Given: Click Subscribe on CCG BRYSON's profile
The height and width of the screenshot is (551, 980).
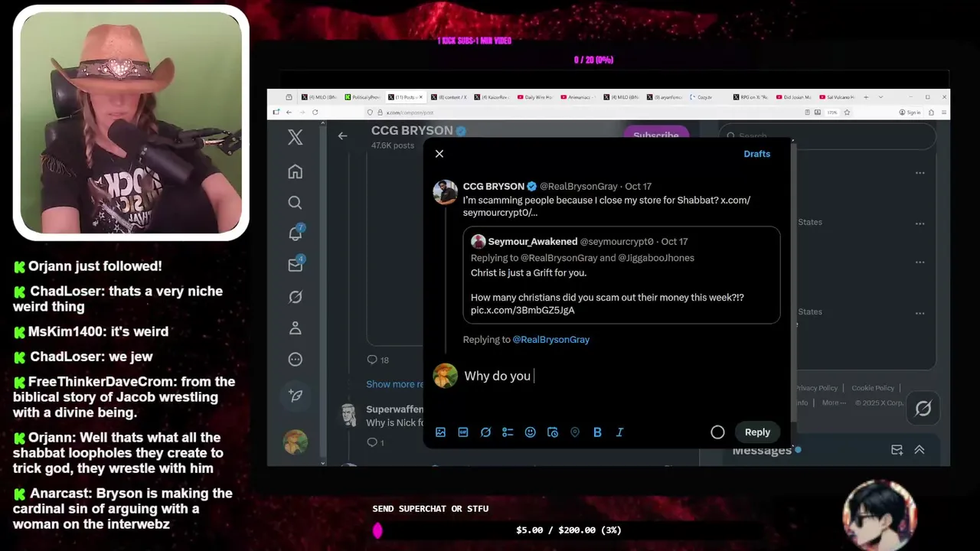Looking at the screenshot, I should (x=656, y=135).
